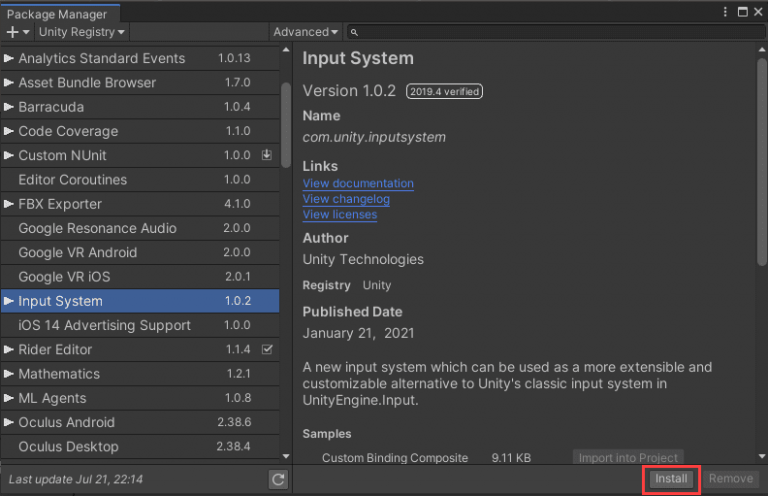Expand the Oculus Android package arrow

(x=8, y=422)
